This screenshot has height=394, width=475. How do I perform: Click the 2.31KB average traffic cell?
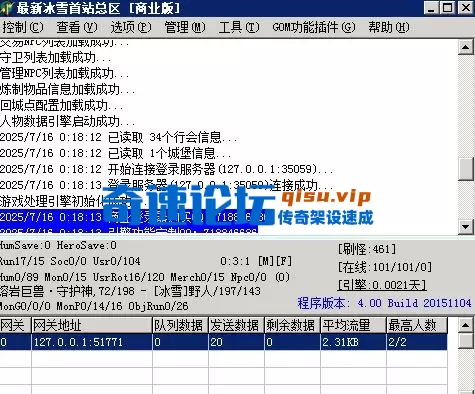click(353, 342)
